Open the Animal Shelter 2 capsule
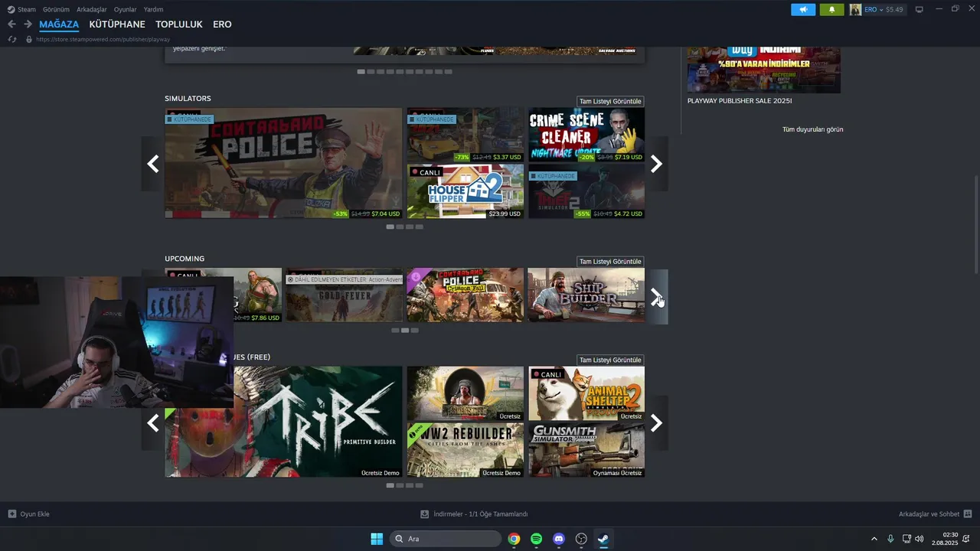Image resolution: width=980 pixels, height=551 pixels. click(x=586, y=393)
